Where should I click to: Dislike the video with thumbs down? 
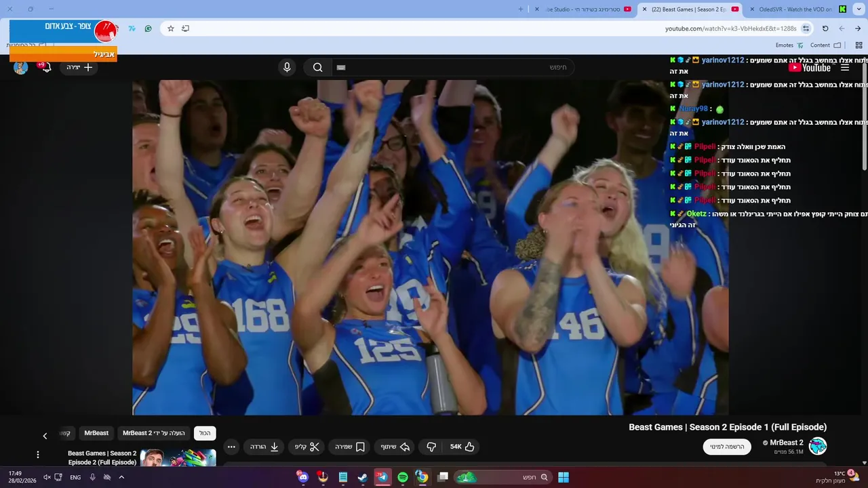tap(431, 447)
